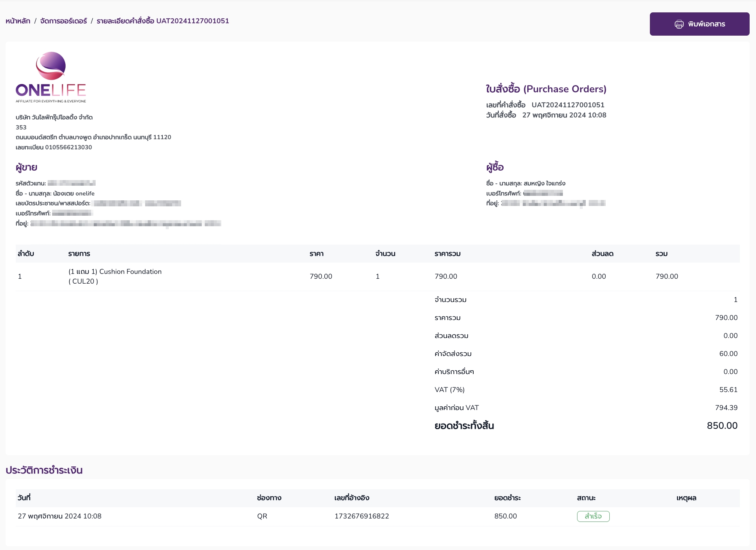Open จัดการออร์เดอร์ breadcrumb link

pyautogui.click(x=63, y=21)
